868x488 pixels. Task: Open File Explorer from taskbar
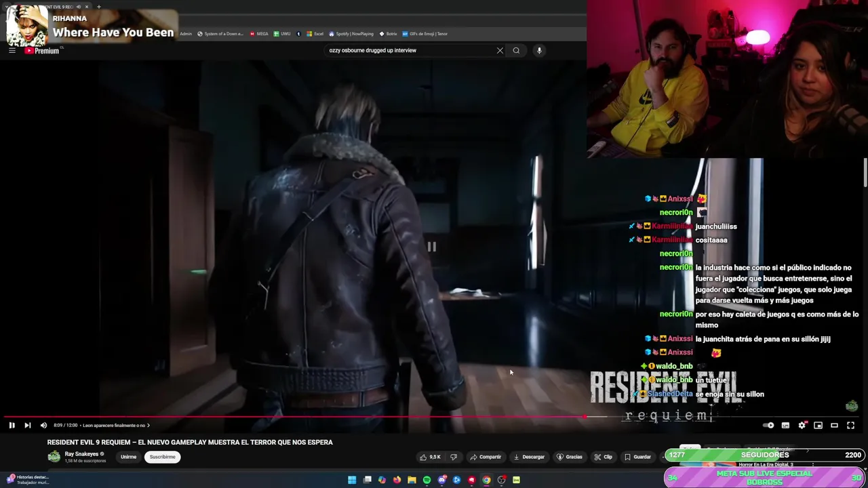(412, 480)
